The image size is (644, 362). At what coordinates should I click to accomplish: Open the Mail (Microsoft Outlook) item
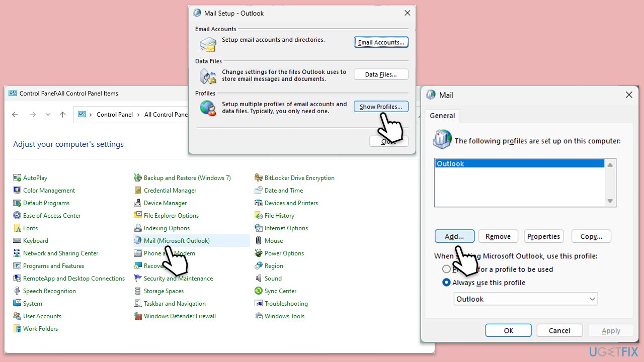[x=177, y=241]
